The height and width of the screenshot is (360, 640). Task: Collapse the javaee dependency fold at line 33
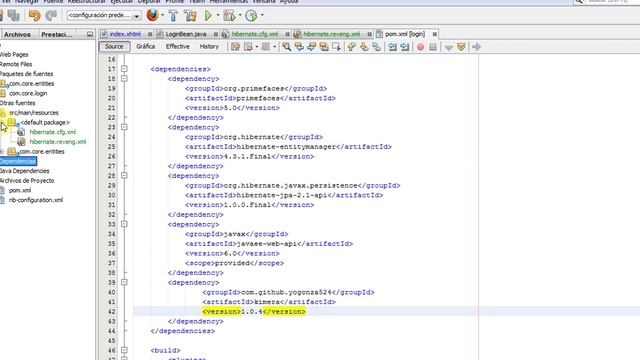(x=124, y=224)
